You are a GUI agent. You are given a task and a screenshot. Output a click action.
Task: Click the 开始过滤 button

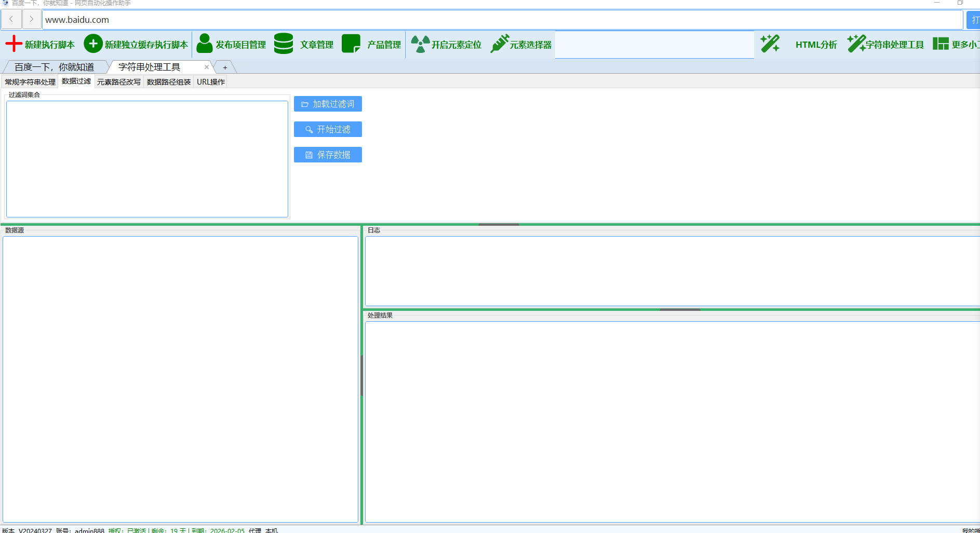pos(328,129)
